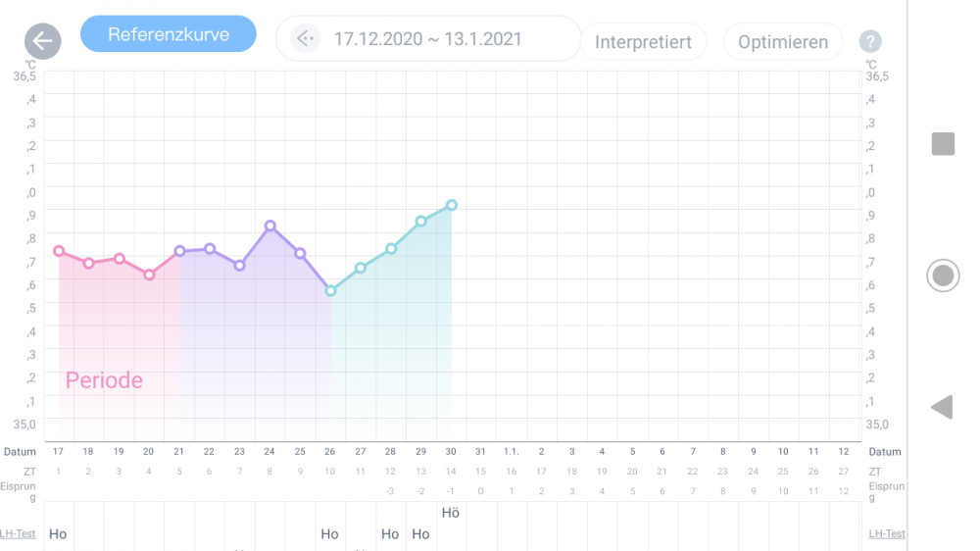Viewport: 980px width, 551px height.
Task: Select highest temperature point on date 30
Action: 451,205
